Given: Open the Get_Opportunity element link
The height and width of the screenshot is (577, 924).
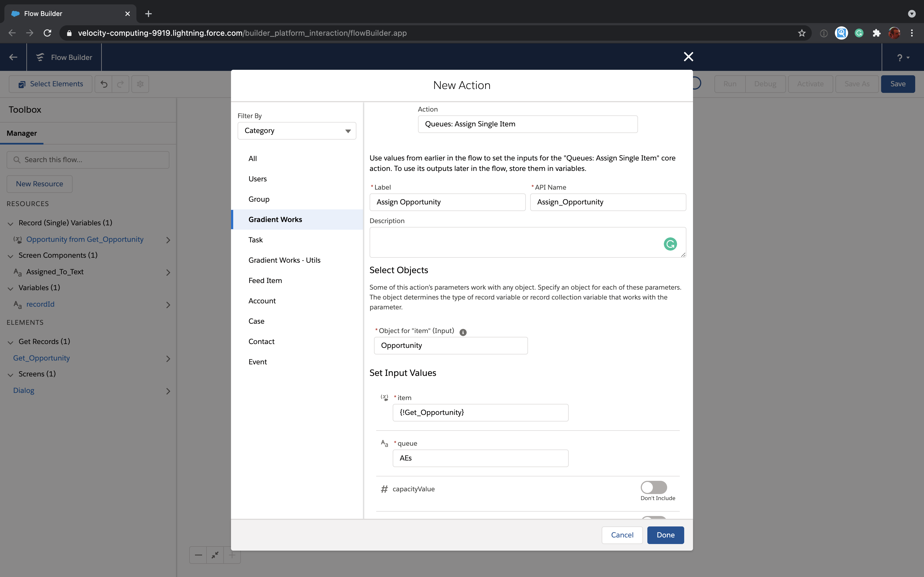Looking at the screenshot, I should coord(41,358).
